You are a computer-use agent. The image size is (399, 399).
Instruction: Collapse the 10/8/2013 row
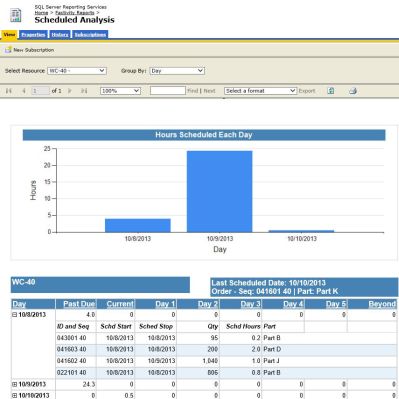(x=14, y=314)
